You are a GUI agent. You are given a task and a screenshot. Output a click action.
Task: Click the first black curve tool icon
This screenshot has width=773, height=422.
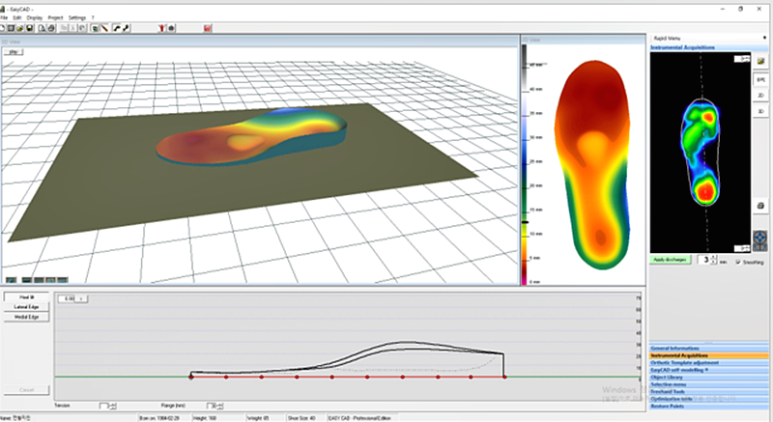(117, 28)
